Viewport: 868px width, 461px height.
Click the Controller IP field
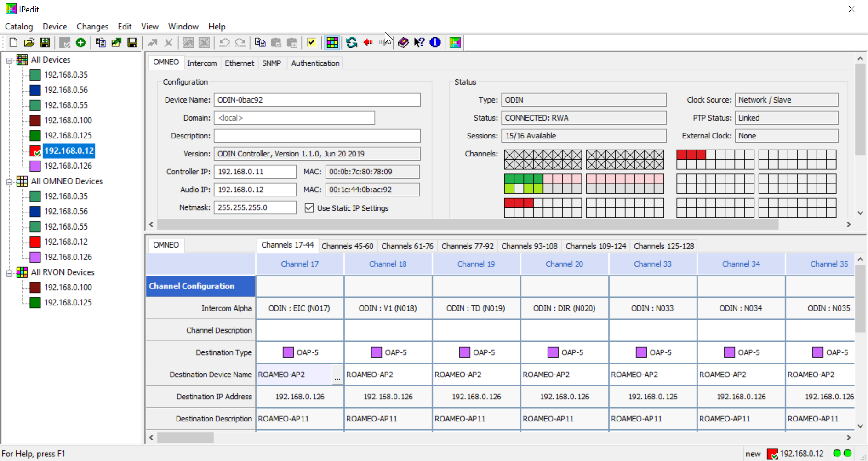pyautogui.click(x=255, y=172)
